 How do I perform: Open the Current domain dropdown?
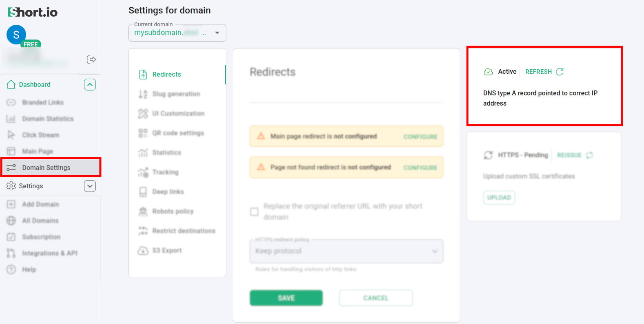(217, 33)
